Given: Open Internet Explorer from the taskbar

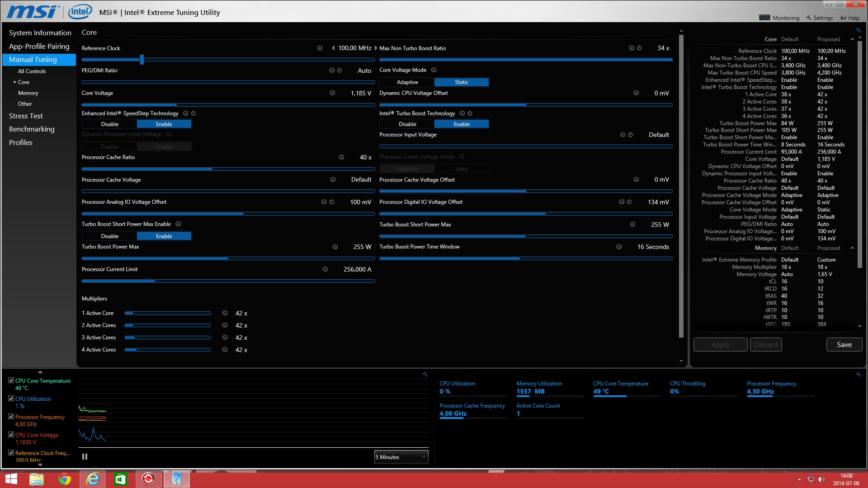Looking at the screenshot, I should [93, 479].
